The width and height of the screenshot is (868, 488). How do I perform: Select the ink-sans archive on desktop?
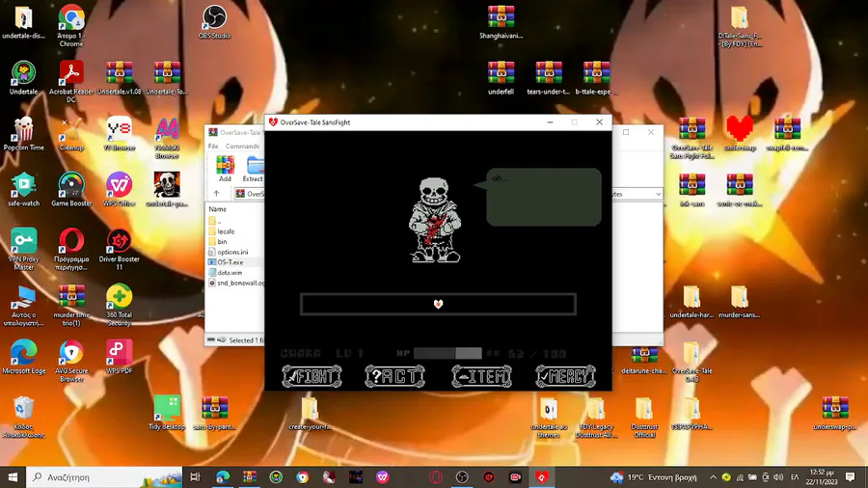pyautogui.click(x=692, y=190)
